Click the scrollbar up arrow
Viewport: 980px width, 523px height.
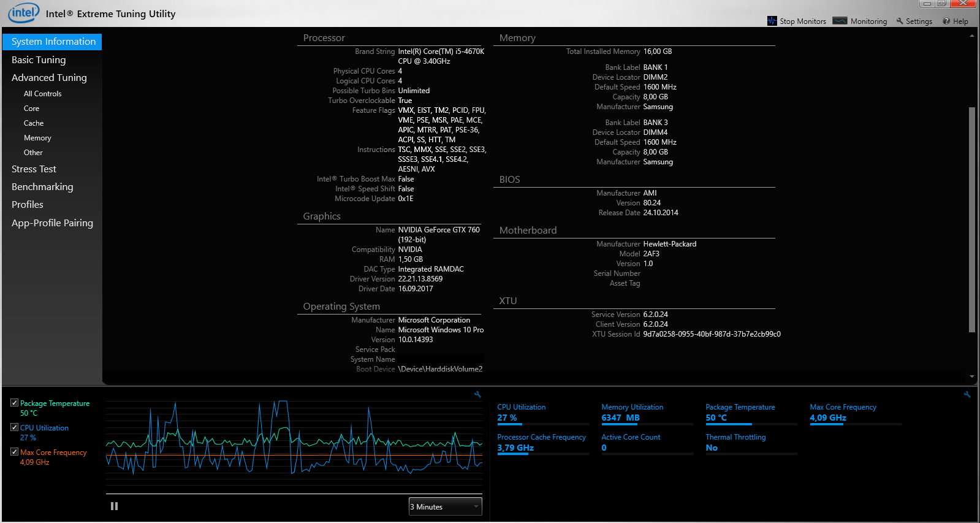coord(972,36)
